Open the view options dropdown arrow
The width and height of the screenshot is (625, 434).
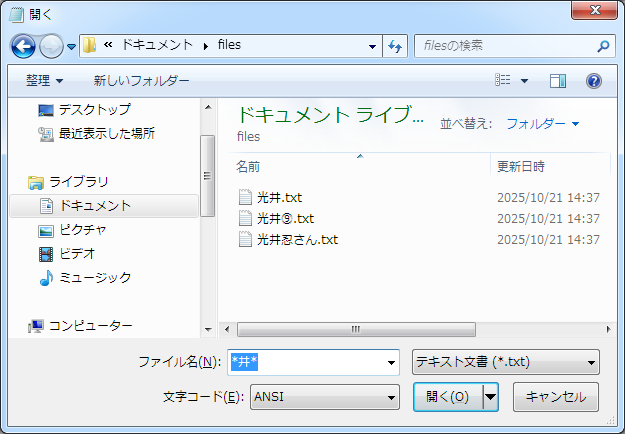click(x=525, y=81)
